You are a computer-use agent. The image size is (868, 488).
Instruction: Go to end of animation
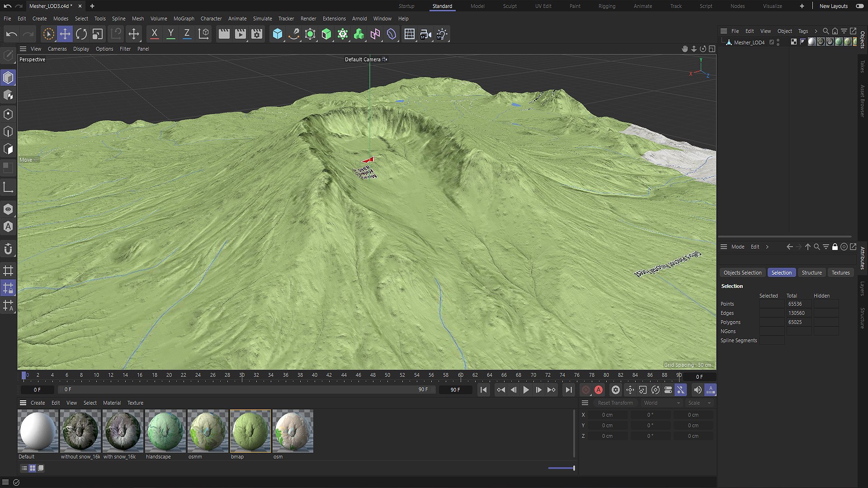coord(569,390)
